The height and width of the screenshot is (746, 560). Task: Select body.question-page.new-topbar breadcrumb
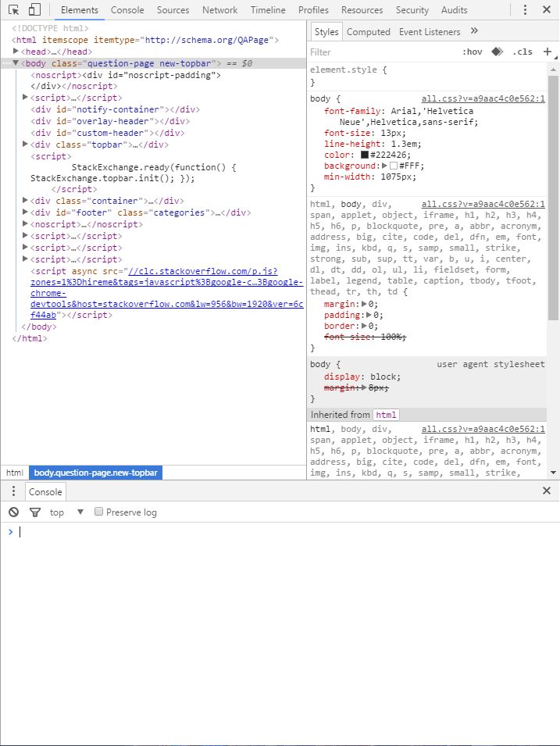click(95, 473)
